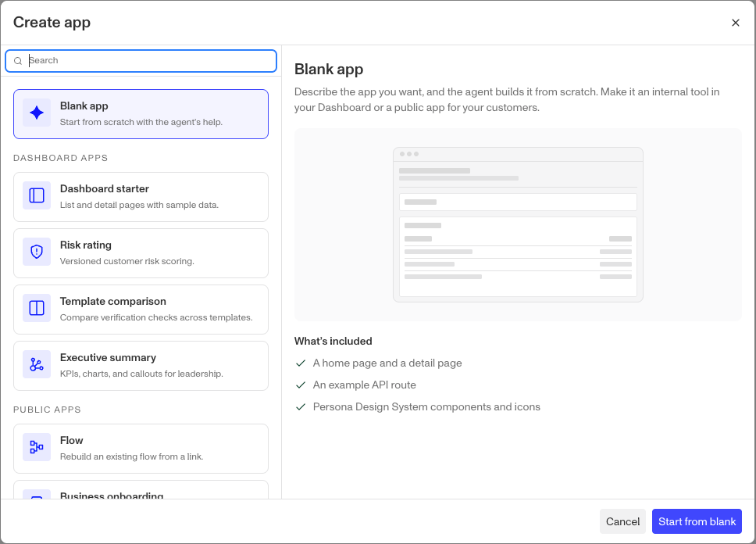Click the Flow diagram icon
This screenshot has height=544, width=756.
pos(37,447)
